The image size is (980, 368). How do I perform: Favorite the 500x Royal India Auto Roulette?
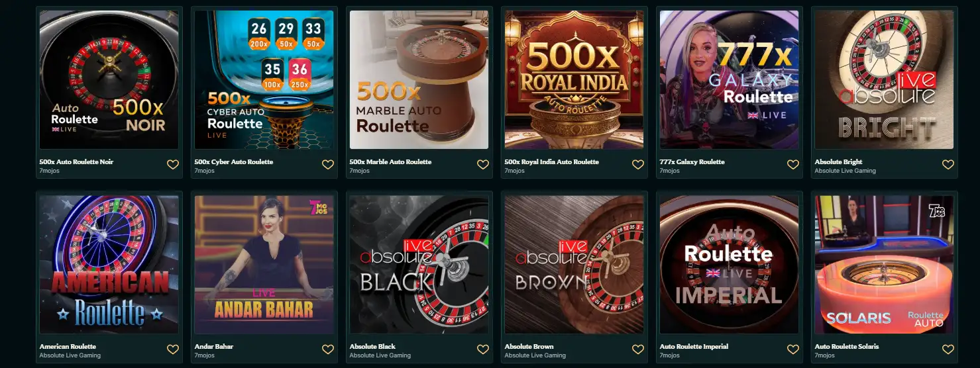[x=638, y=165]
